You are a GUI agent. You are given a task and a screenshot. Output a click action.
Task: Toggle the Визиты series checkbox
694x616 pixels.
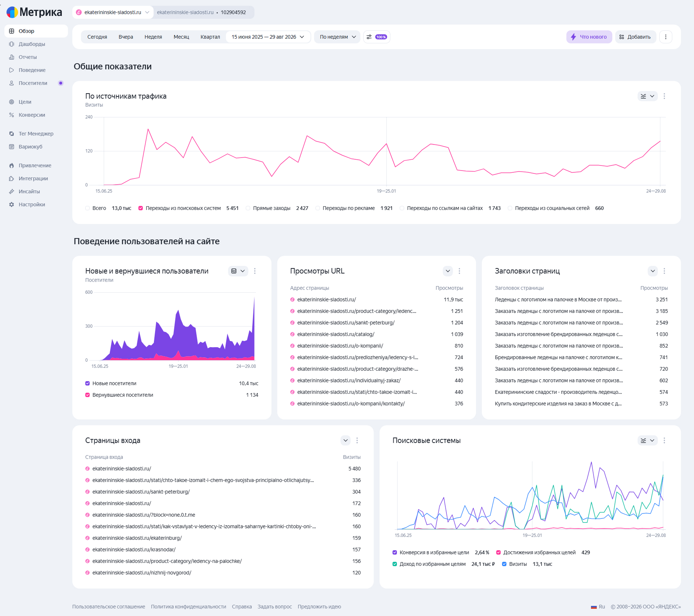point(504,564)
